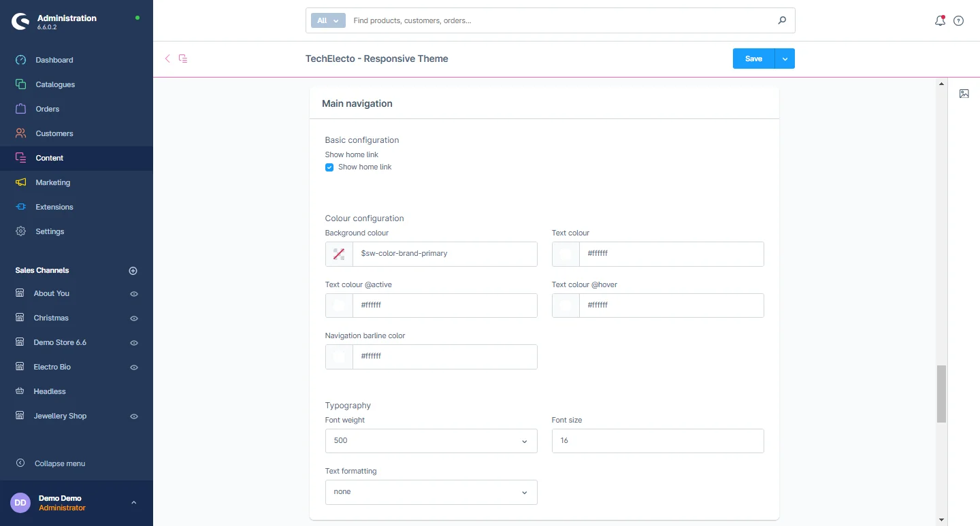Click the search magnifier icon

click(782, 20)
